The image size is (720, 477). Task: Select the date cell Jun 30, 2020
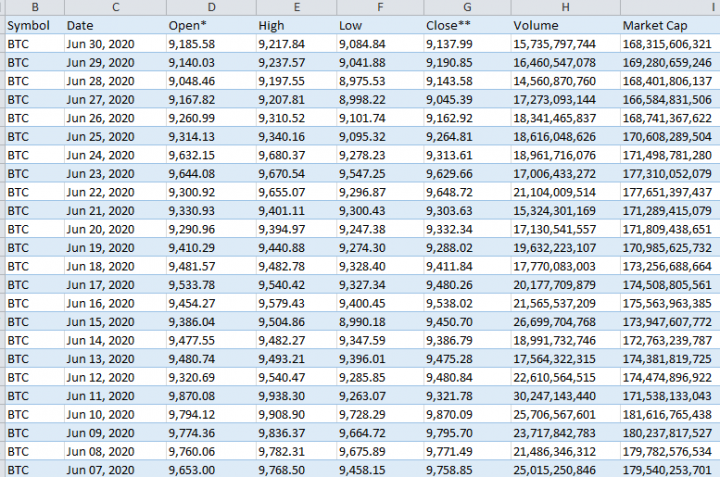click(x=115, y=44)
